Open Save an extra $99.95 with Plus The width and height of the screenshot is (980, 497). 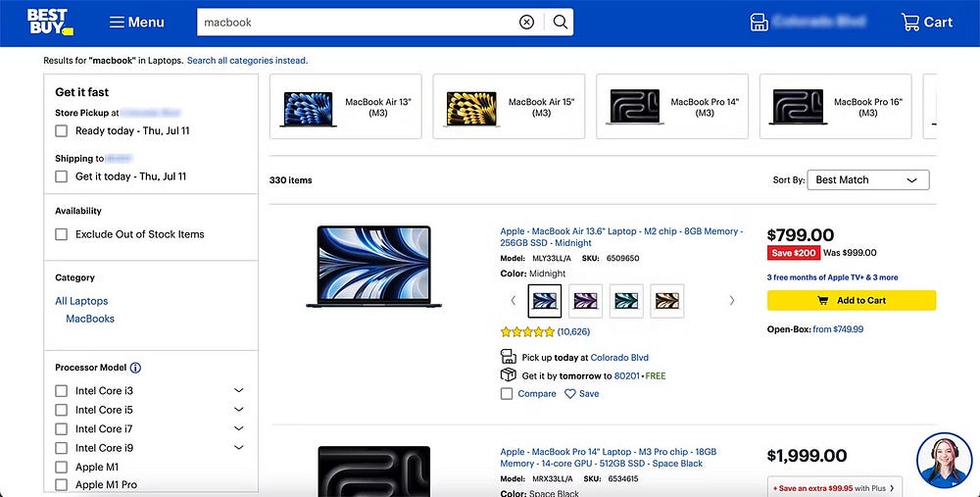834,488
